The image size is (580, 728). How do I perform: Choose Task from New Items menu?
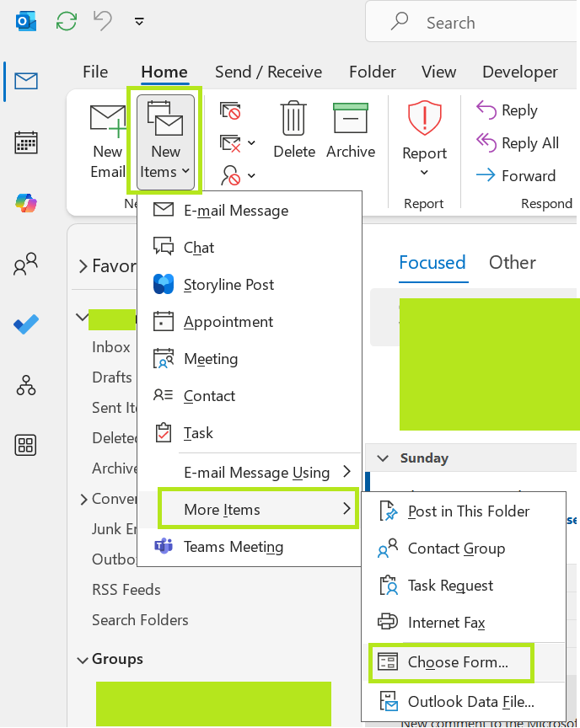coord(250,433)
